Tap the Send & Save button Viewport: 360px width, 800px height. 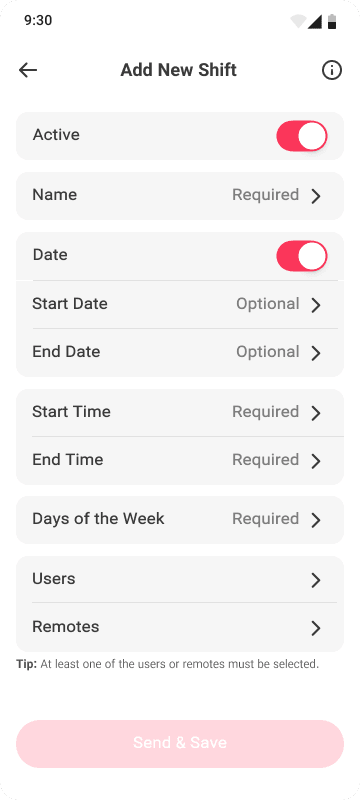pos(180,743)
